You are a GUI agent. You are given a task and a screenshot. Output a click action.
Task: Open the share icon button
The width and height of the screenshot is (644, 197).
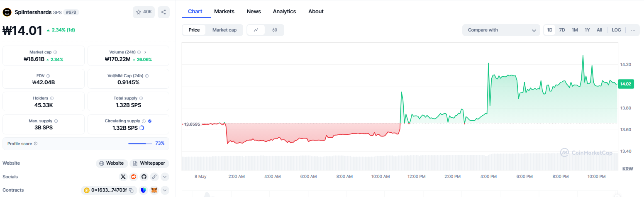point(163,12)
